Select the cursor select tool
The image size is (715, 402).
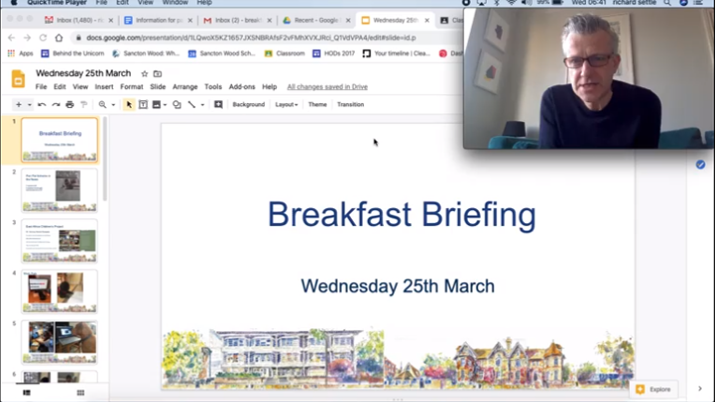[x=129, y=104]
